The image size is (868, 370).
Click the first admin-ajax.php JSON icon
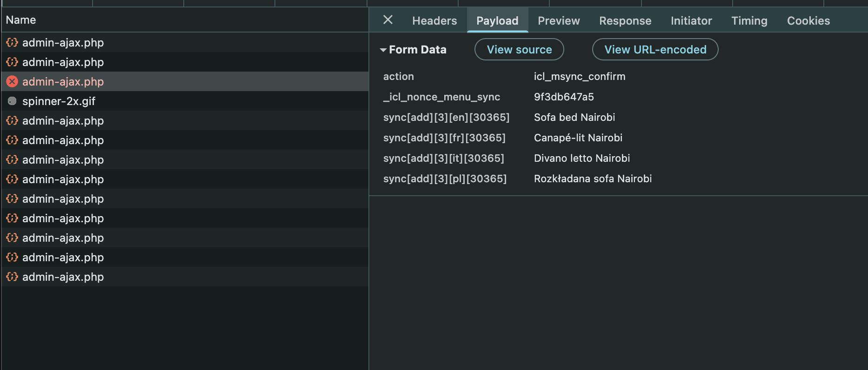pos(12,43)
